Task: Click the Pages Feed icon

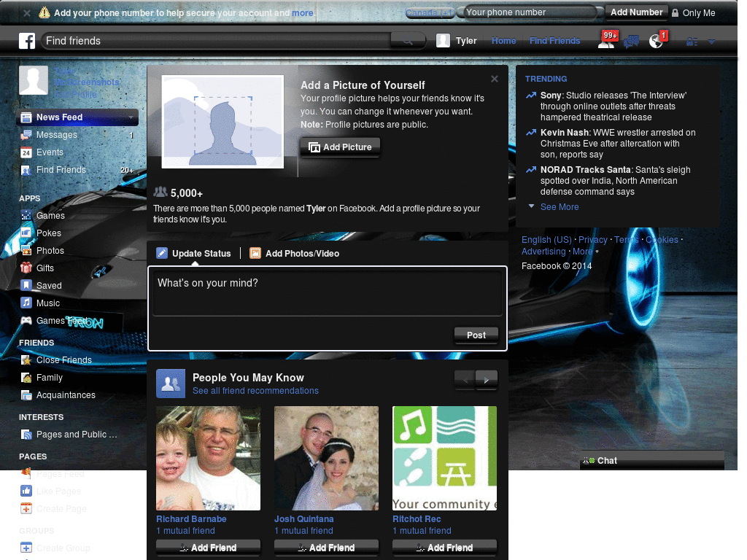Action: (26, 474)
